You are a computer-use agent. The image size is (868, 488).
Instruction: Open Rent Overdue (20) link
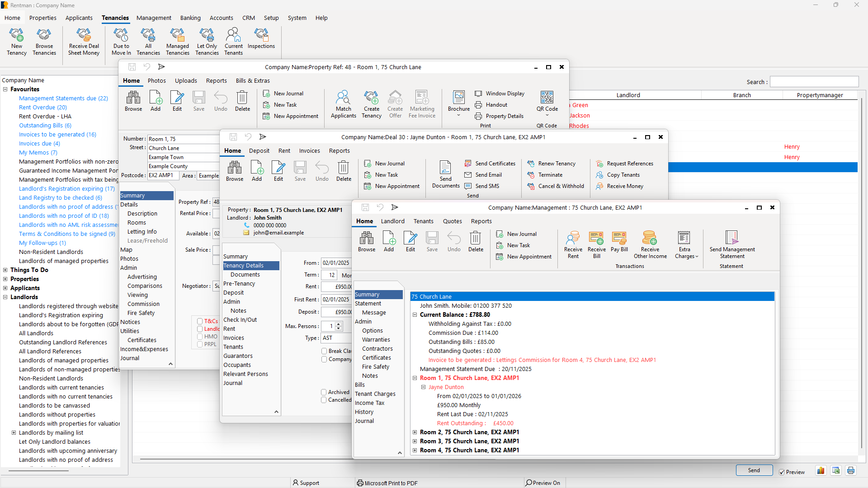pos(42,107)
